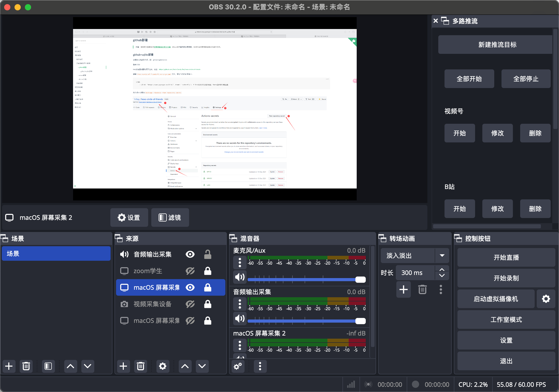
Task: Open 设置 in control buttons panel
Action: (506, 340)
